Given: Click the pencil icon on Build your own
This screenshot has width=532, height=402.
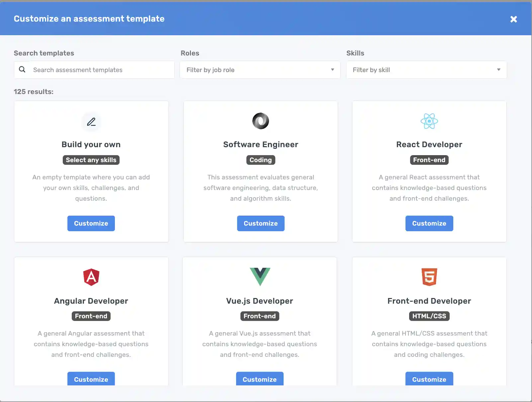Looking at the screenshot, I should (91, 122).
